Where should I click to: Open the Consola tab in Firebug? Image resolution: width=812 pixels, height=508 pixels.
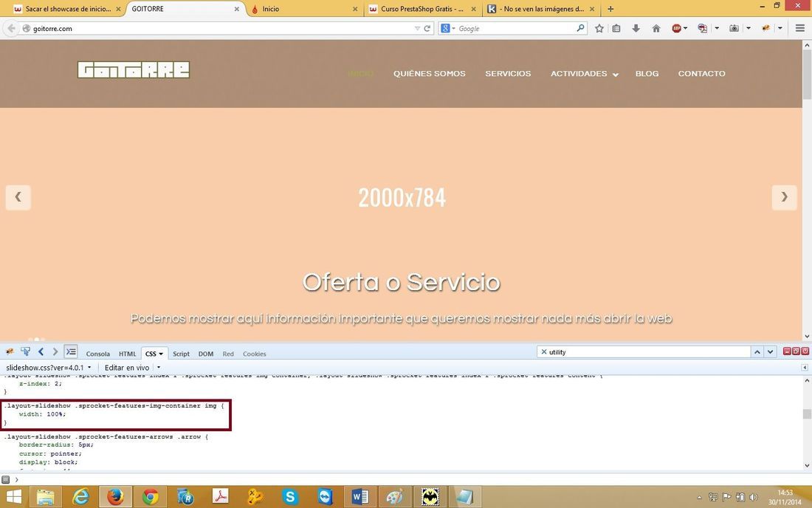coord(98,354)
